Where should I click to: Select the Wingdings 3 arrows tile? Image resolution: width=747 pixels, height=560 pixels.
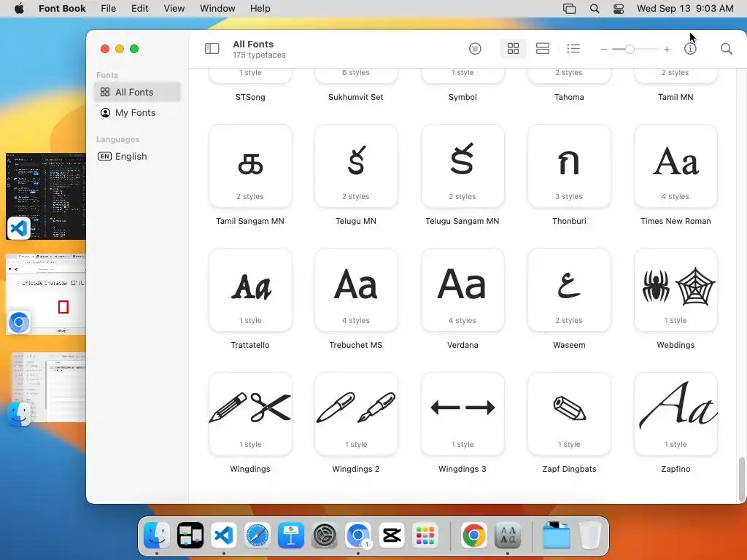pyautogui.click(x=462, y=414)
